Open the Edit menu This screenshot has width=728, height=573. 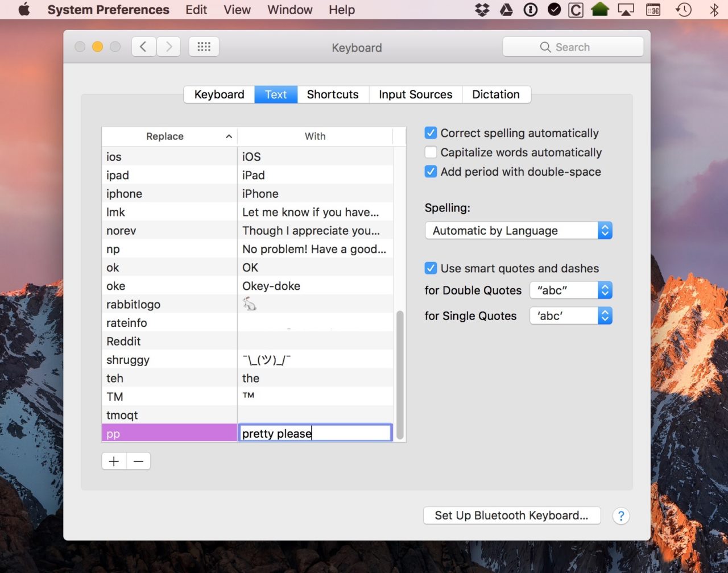click(x=196, y=10)
